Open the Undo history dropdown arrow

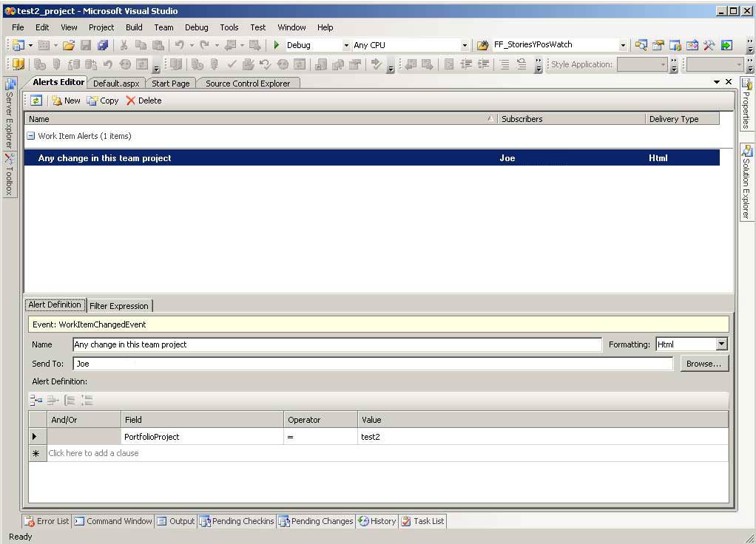point(192,45)
